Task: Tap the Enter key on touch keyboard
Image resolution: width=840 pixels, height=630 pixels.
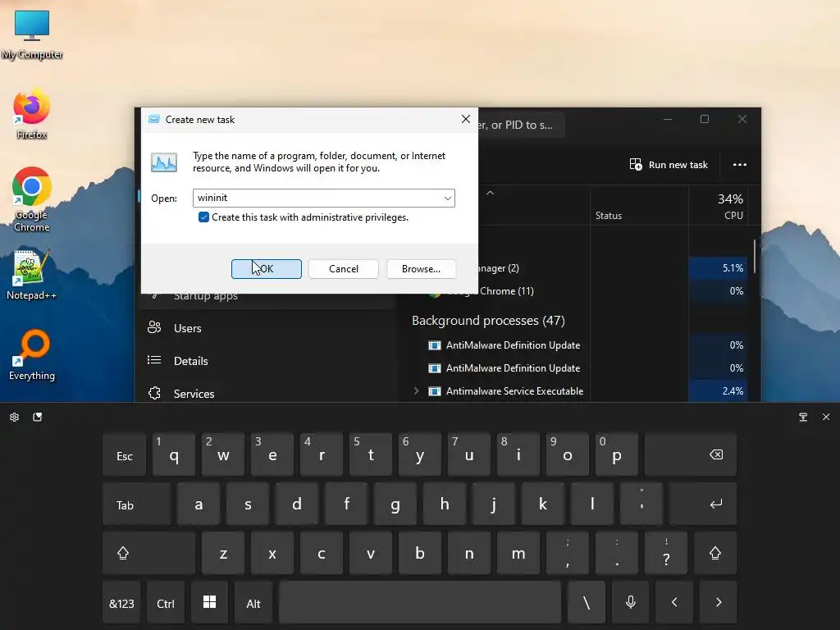Action: pyautogui.click(x=703, y=504)
